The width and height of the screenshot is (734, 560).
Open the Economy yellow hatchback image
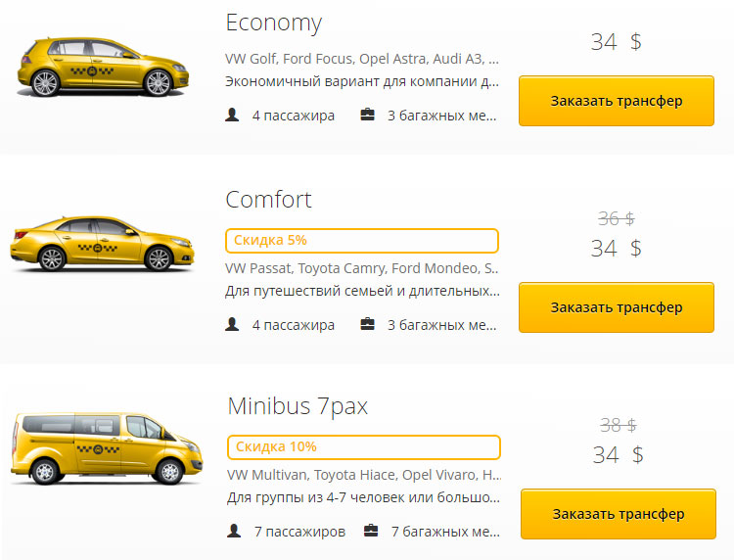pyautogui.click(x=103, y=67)
